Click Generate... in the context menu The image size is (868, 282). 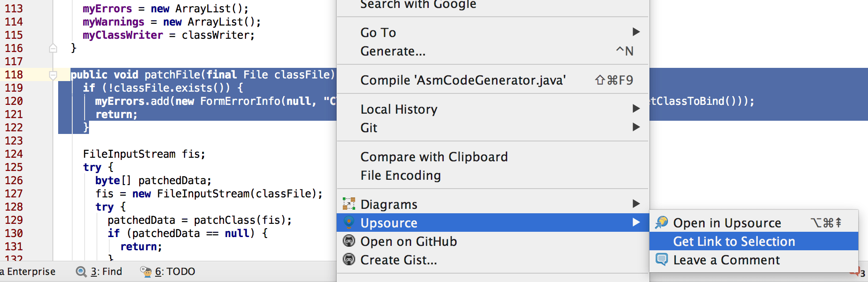pyautogui.click(x=393, y=51)
